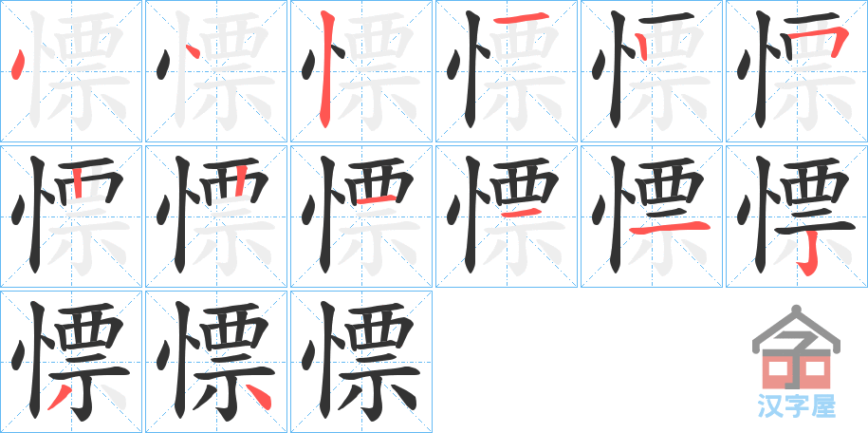Click the first stroke step cell
The height and width of the screenshot is (433, 868).
point(71,71)
